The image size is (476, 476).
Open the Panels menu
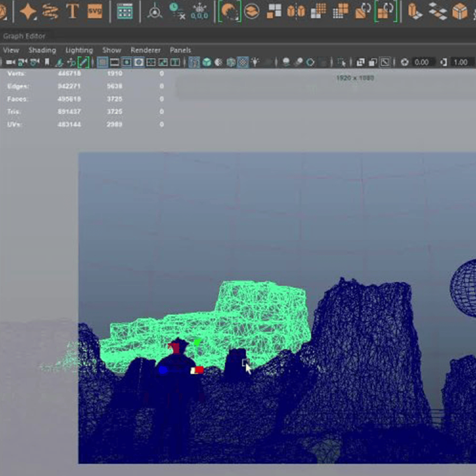coord(180,50)
